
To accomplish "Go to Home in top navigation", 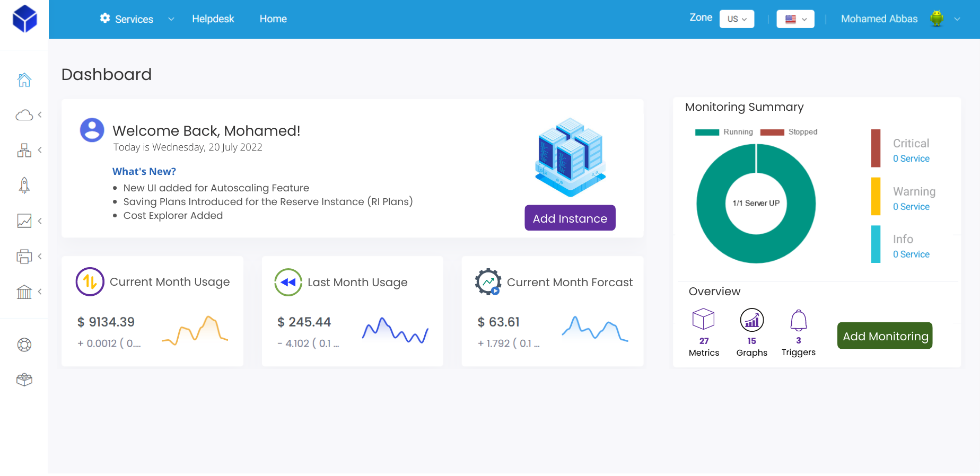I will (x=273, y=19).
